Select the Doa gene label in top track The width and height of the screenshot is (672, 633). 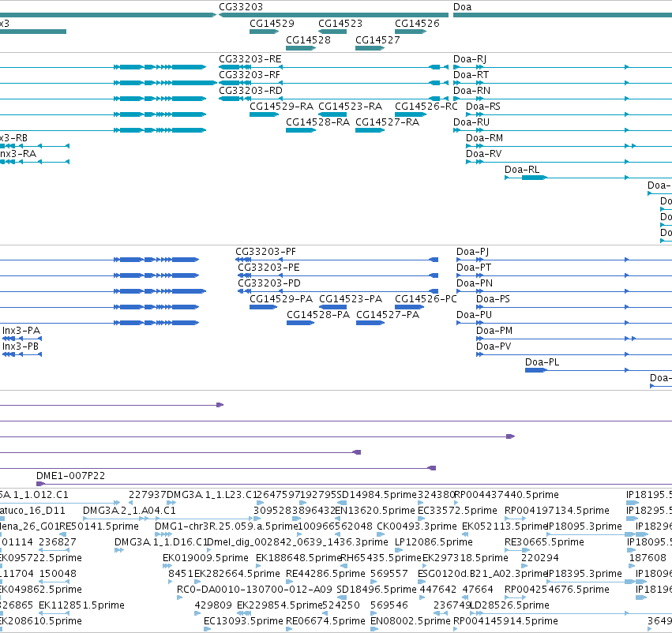pyautogui.click(x=463, y=7)
